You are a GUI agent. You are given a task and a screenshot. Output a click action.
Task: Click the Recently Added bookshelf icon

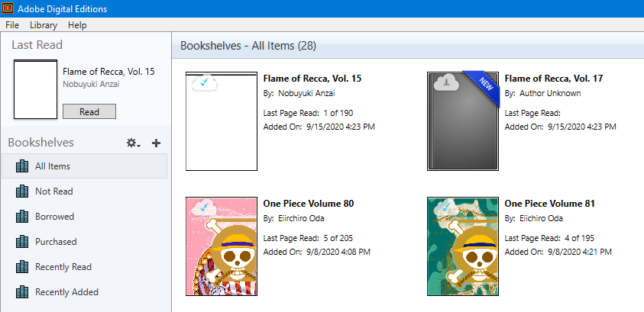21,292
